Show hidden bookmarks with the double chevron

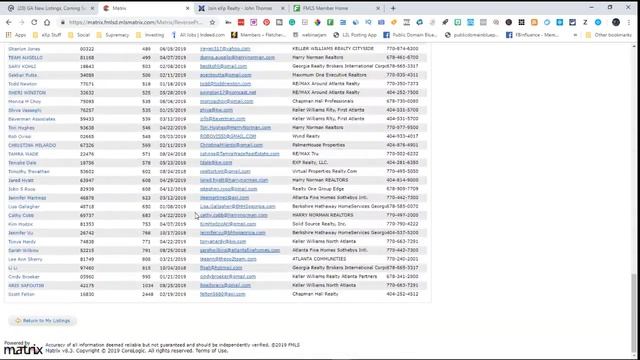(576, 35)
